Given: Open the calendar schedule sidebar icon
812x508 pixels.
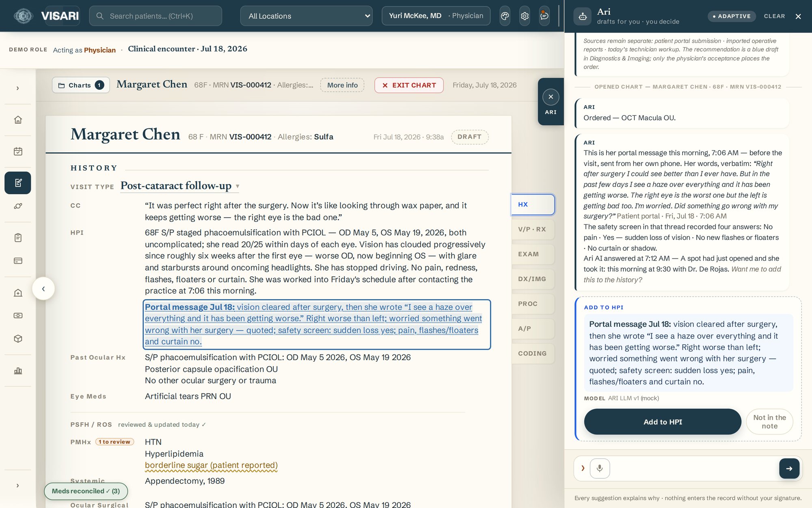Looking at the screenshot, I should click(x=18, y=151).
